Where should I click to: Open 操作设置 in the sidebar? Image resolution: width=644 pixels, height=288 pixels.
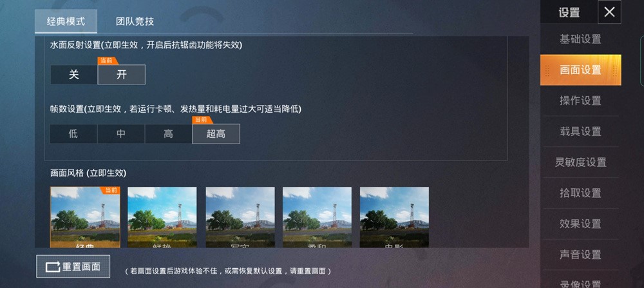(x=580, y=101)
